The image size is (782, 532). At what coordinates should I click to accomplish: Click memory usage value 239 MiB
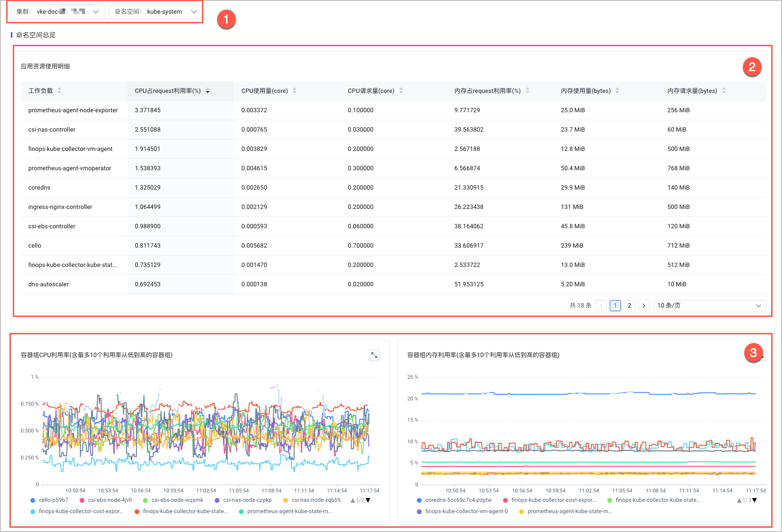tap(572, 246)
